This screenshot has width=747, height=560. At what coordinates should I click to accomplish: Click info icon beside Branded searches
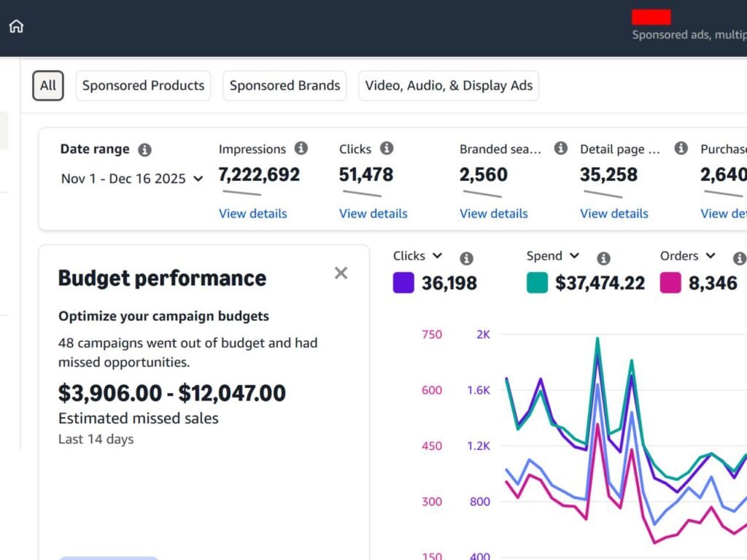point(561,148)
